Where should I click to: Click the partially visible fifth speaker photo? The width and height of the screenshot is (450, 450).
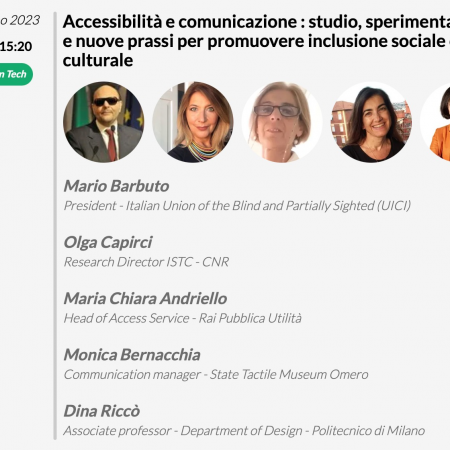pyautogui.click(x=435, y=122)
